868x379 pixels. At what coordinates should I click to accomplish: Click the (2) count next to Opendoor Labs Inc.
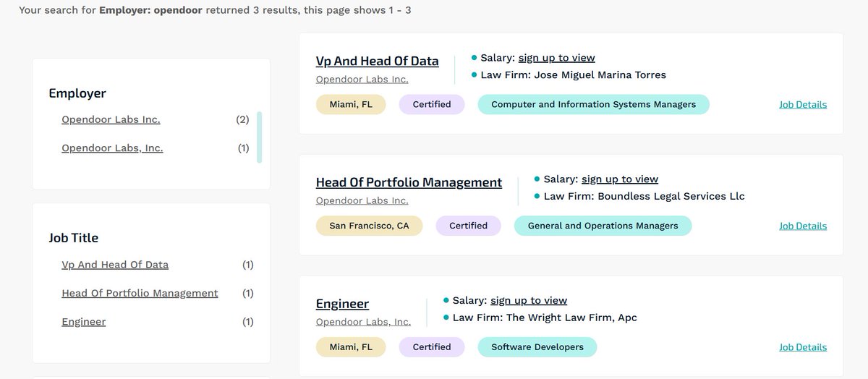(242, 119)
